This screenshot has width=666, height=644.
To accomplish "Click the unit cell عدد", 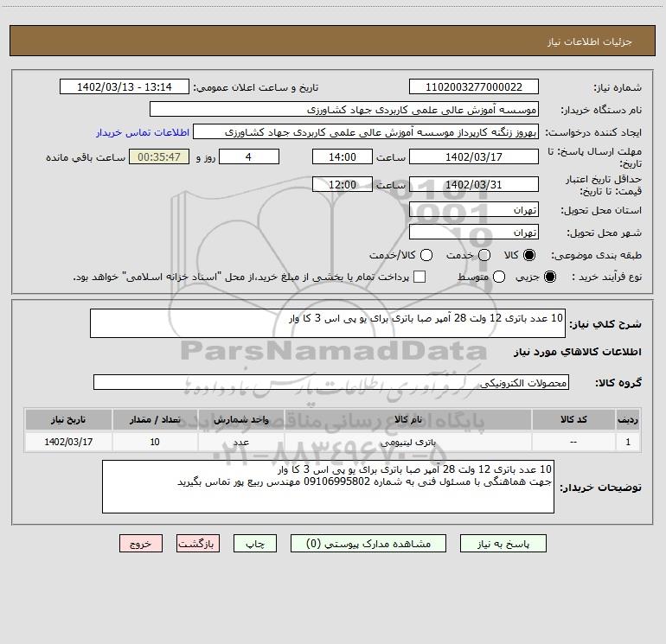I will tap(240, 442).
